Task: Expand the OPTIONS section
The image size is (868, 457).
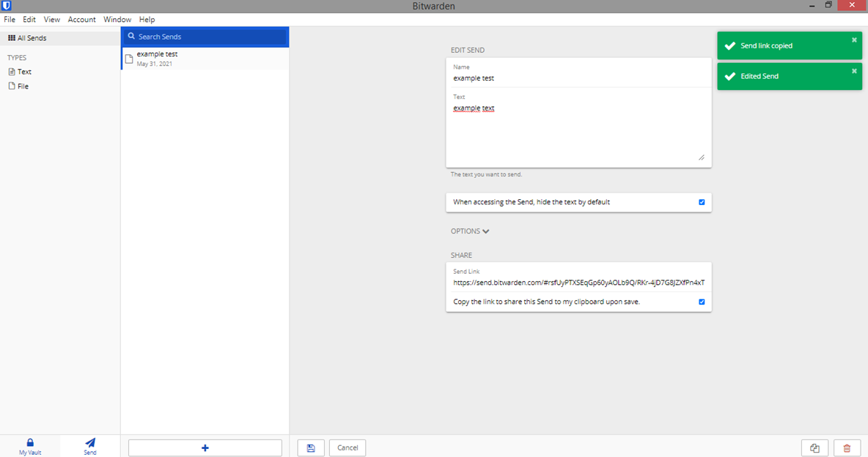Action: [470, 231]
